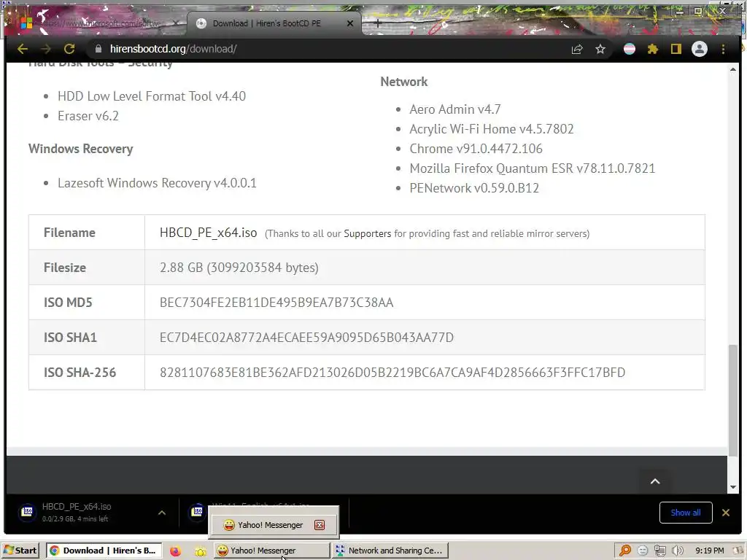Bookmark this page with the star icon
Viewport: 747px width, 560px height.
(x=600, y=49)
